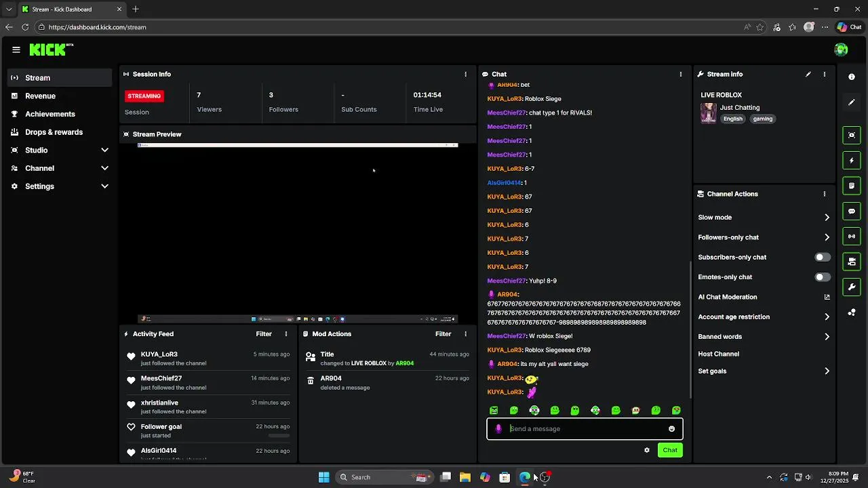Viewport: 868px width, 488px height.
Task: Open the Stream info three-dot menu
Action: pos(825,75)
